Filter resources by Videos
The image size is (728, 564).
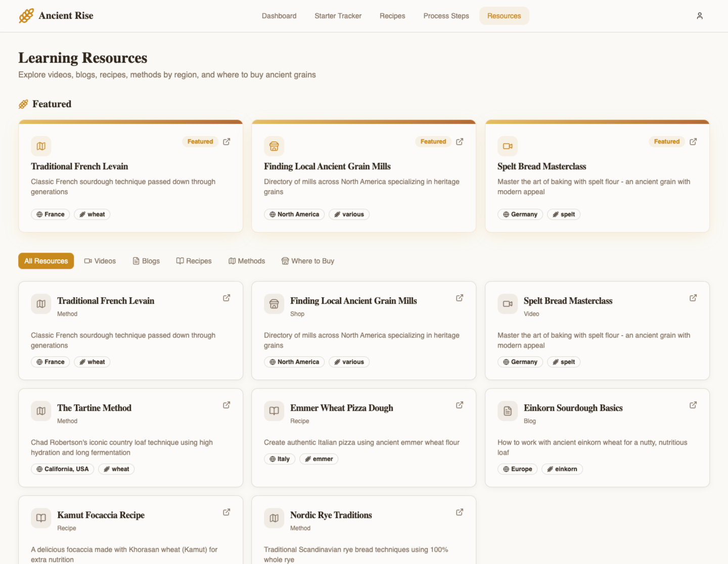(x=100, y=261)
